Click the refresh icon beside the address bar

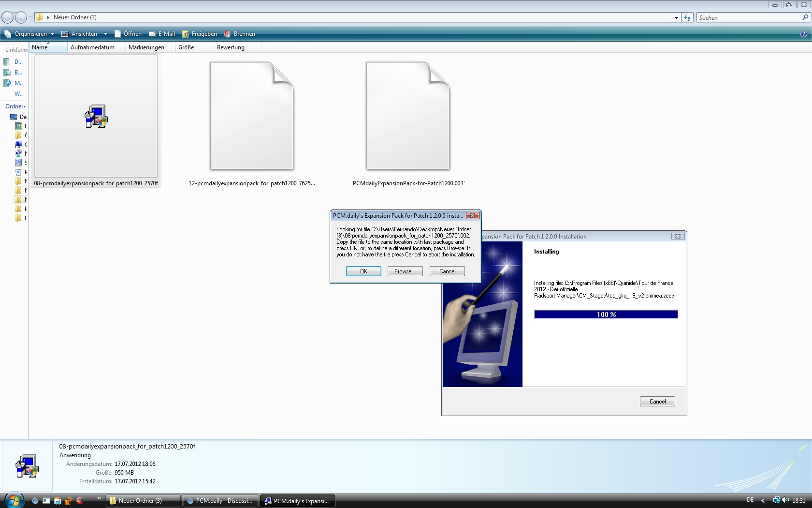pyautogui.click(x=687, y=17)
